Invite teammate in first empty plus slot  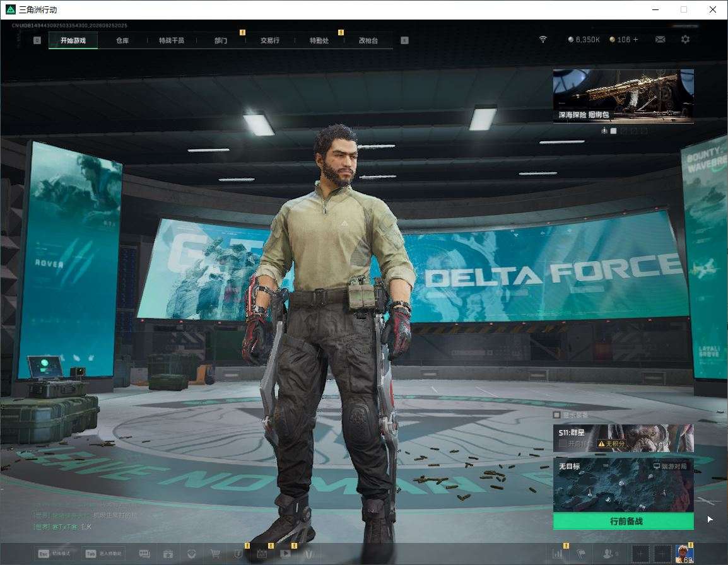pyautogui.click(x=640, y=554)
